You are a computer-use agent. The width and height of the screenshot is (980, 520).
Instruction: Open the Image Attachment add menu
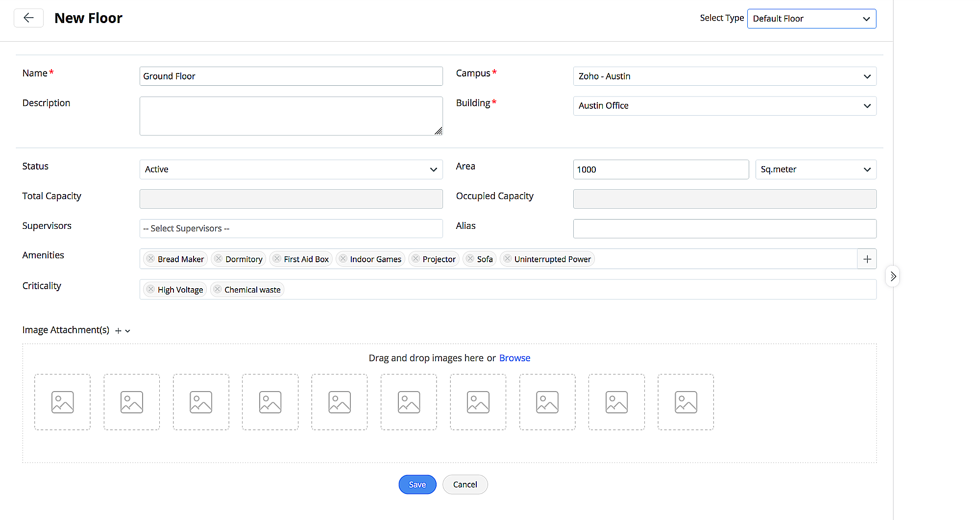122,331
